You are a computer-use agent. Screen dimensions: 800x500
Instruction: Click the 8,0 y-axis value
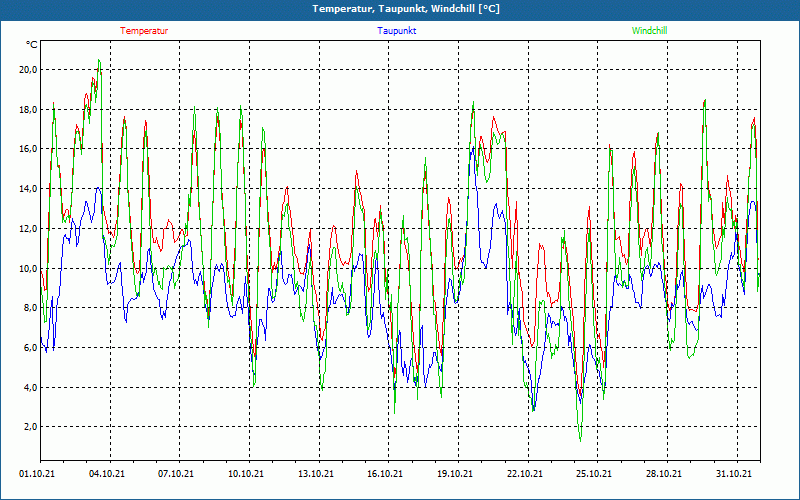tap(30, 308)
